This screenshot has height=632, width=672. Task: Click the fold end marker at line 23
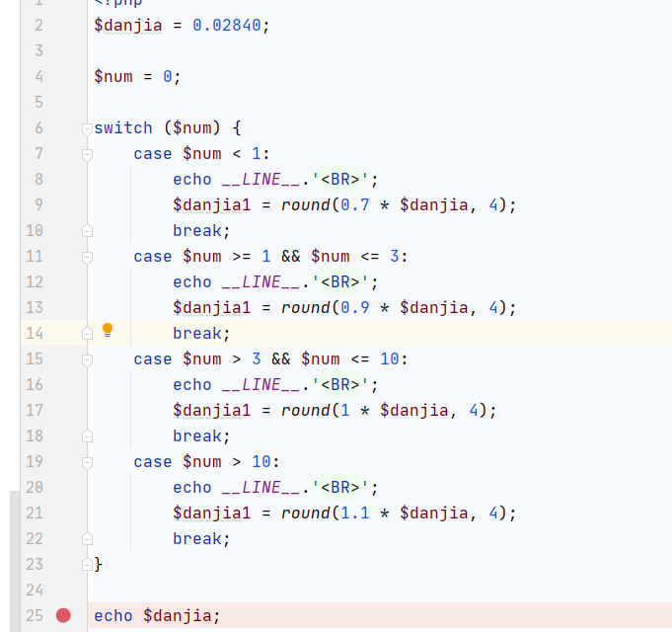point(87,565)
